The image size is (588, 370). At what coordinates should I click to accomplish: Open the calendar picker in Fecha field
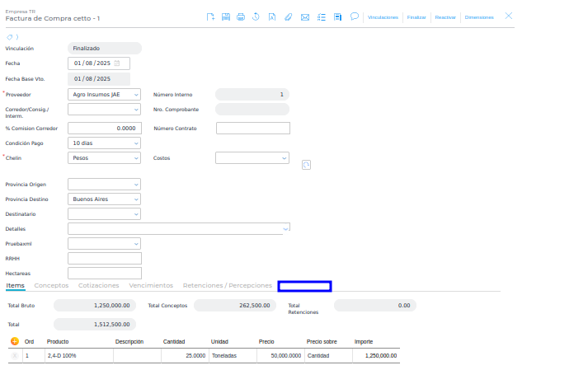coord(116,63)
